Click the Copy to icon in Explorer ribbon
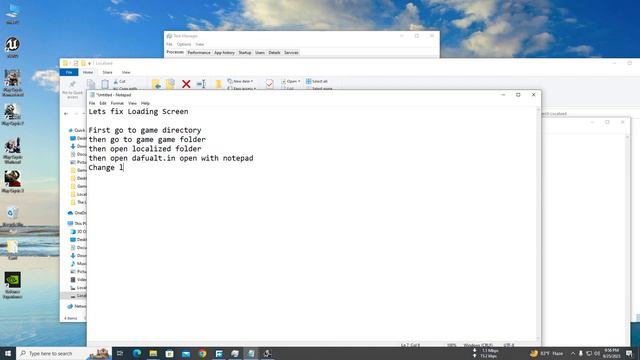The height and width of the screenshot is (360, 640). tap(170, 84)
